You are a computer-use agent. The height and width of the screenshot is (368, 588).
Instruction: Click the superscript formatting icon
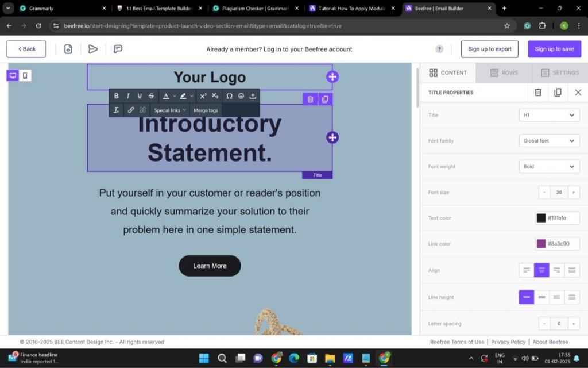coord(203,96)
